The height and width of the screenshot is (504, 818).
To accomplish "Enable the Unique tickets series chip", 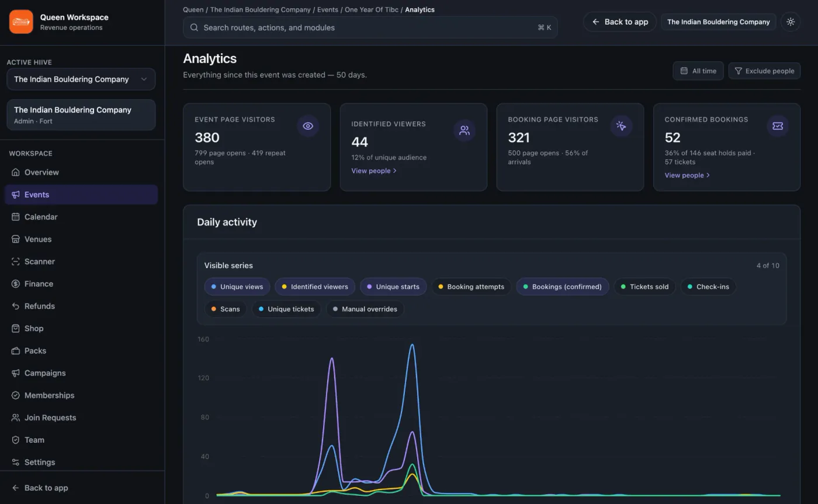I will coord(286,309).
